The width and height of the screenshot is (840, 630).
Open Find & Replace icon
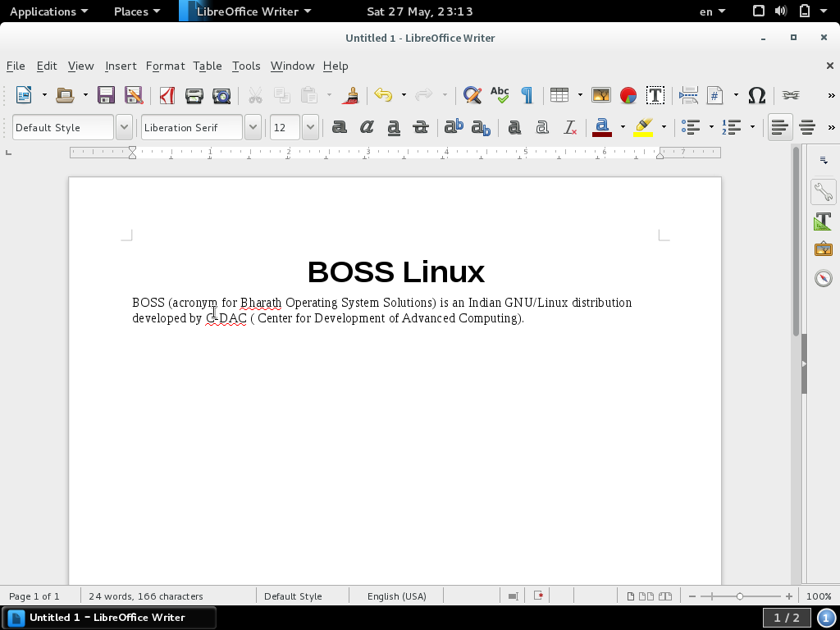click(x=472, y=95)
